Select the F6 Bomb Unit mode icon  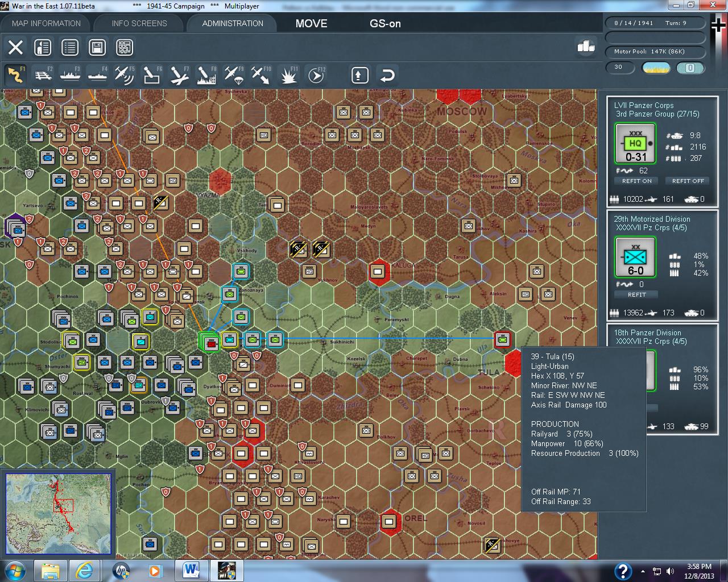pyautogui.click(x=152, y=75)
